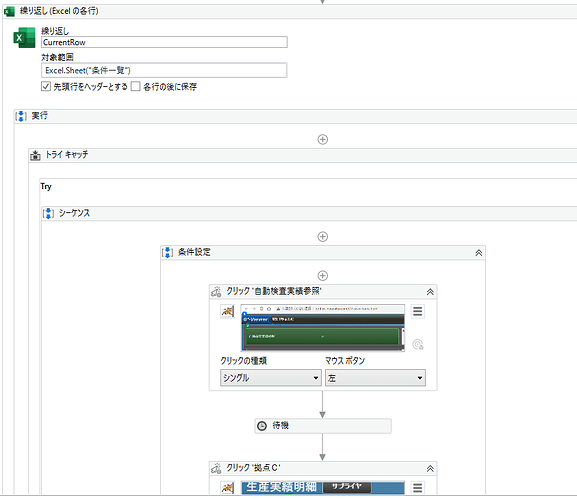Click the Excel icon in the loop title bar
Image resolution: width=577 pixels, height=500 pixels.
(9, 11)
